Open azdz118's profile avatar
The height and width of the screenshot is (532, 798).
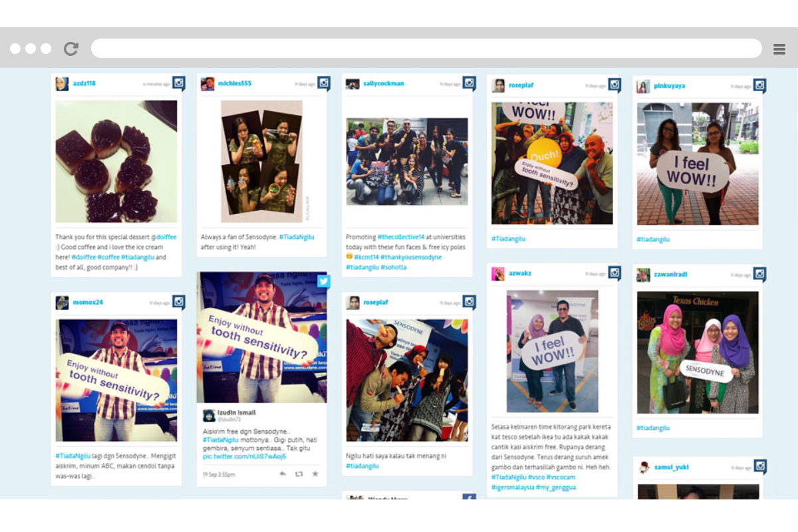[62, 84]
